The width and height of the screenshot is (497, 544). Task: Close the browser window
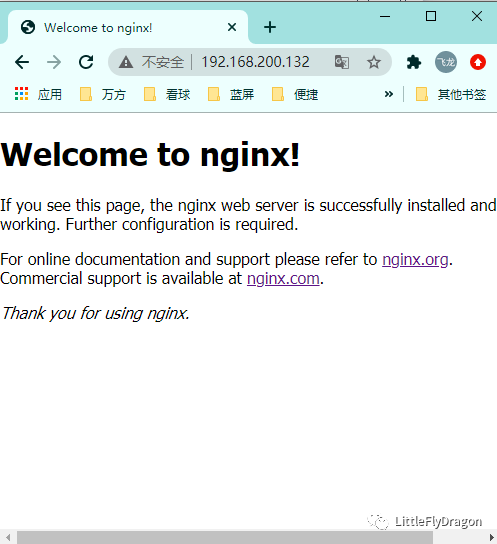click(477, 16)
